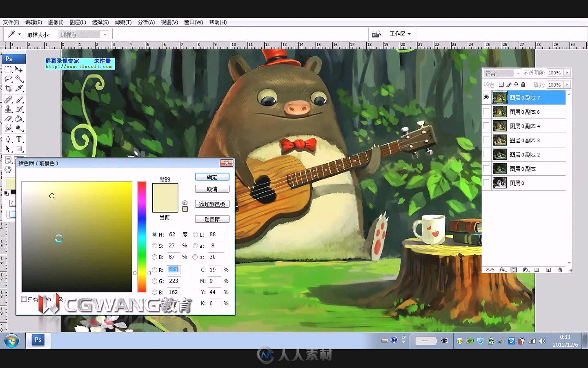The width and height of the screenshot is (588, 368).
Task: Select the S saturation radio button
Action: pyautogui.click(x=154, y=246)
